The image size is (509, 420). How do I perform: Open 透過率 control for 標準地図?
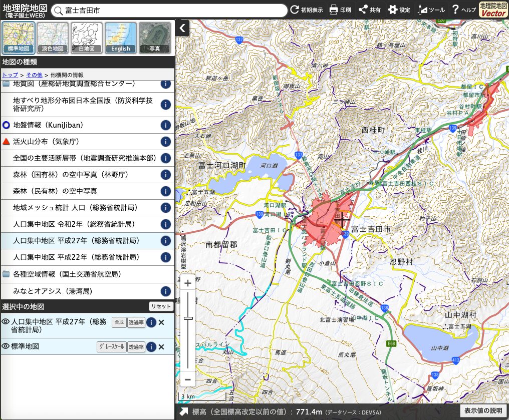pyautogui.click(x=136, y=347)
